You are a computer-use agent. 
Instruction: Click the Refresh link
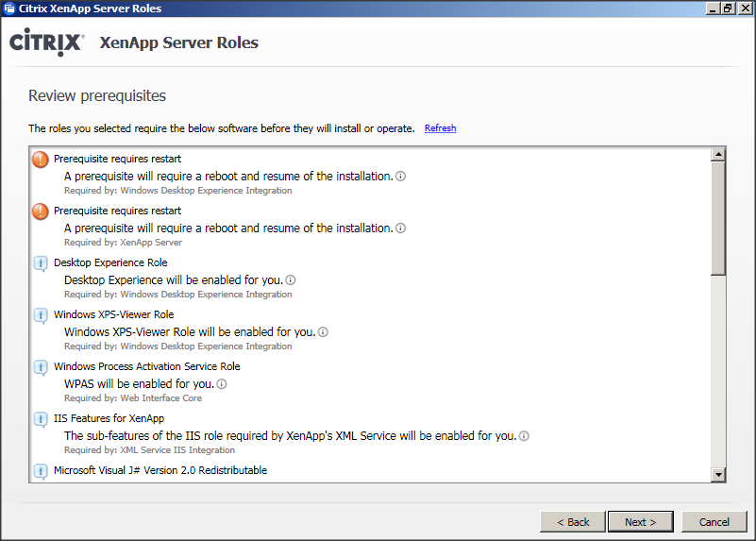(440, 128)
